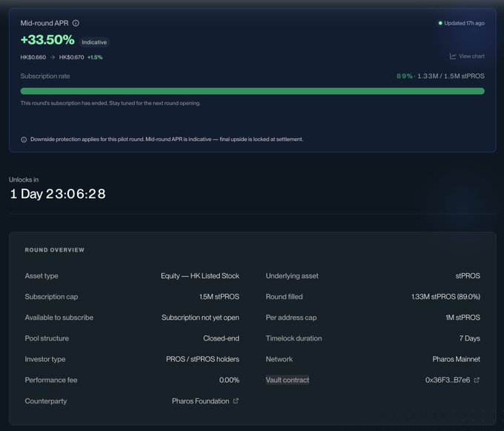Viewport: 504px width, 431px height.
Task: Click the Timelock duration label
Action: (x=294, y=338)
